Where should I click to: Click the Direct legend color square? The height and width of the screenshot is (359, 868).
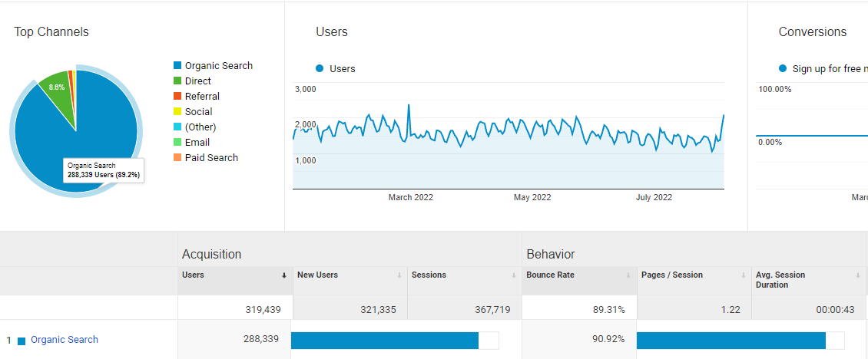tap(177, 81)
